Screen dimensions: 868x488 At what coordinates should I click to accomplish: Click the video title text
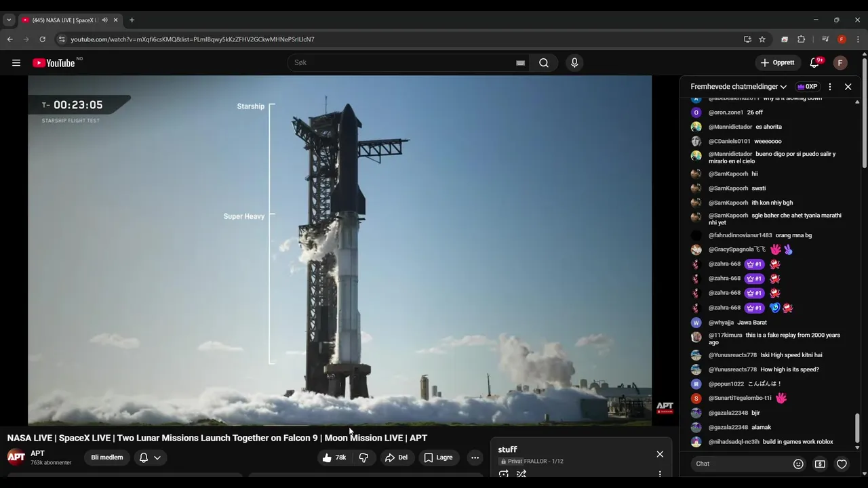pos(217,438)
